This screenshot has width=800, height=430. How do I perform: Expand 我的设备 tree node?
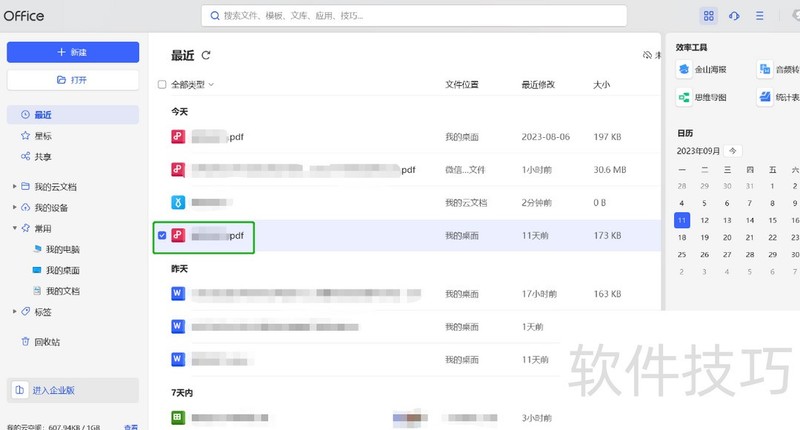coord(14,207)
